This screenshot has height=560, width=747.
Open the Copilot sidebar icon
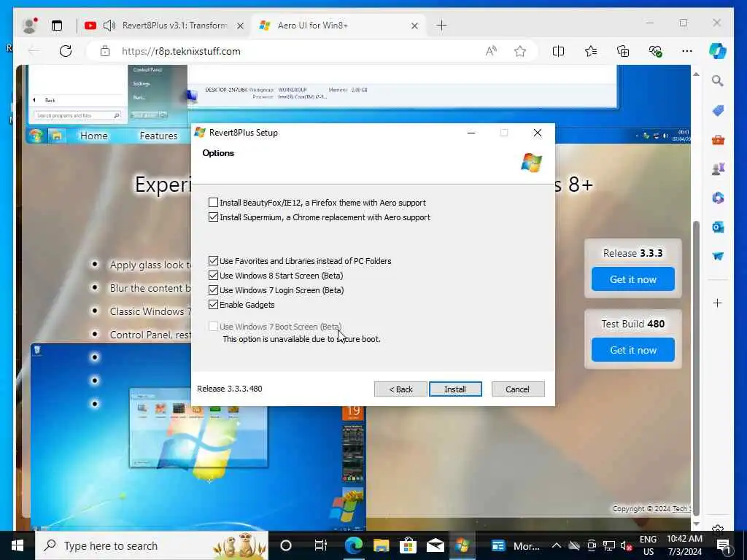coord(718,51)
